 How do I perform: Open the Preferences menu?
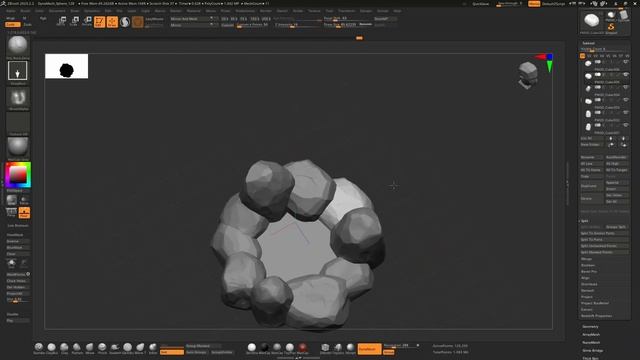pyautogui.click(x=245, y=11)
